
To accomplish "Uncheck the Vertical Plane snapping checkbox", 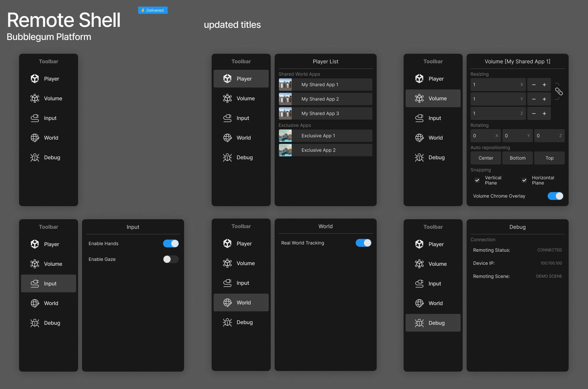I will pos(477,180).
